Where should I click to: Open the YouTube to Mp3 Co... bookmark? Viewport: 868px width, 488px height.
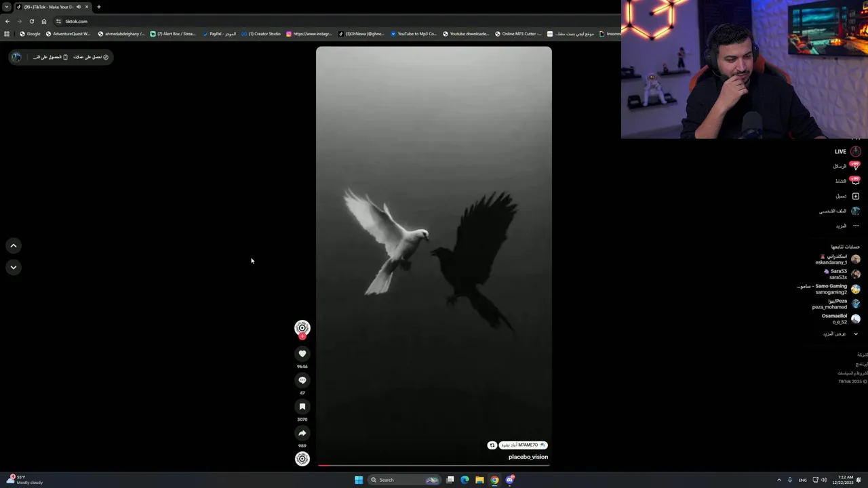pos(414,34)
